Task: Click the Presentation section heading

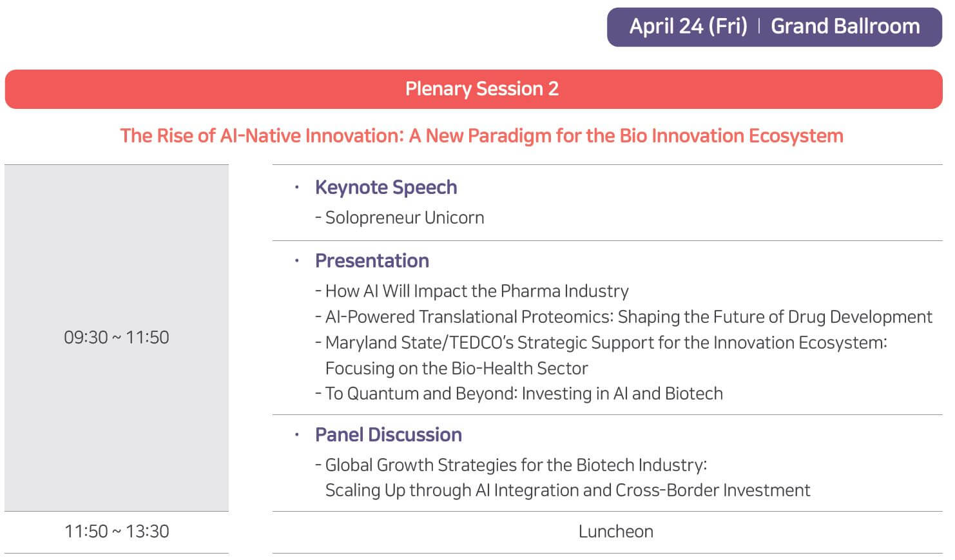Action: (x=372, y=261)
